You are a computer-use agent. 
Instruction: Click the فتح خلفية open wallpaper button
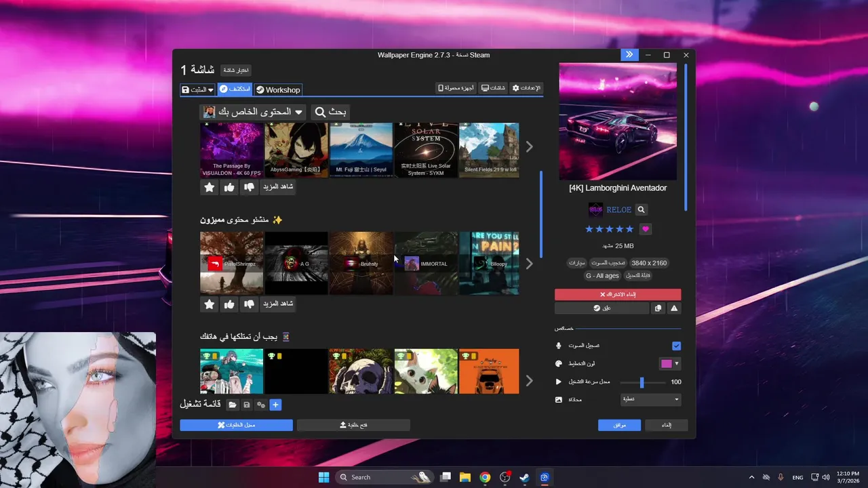(353, 425)
